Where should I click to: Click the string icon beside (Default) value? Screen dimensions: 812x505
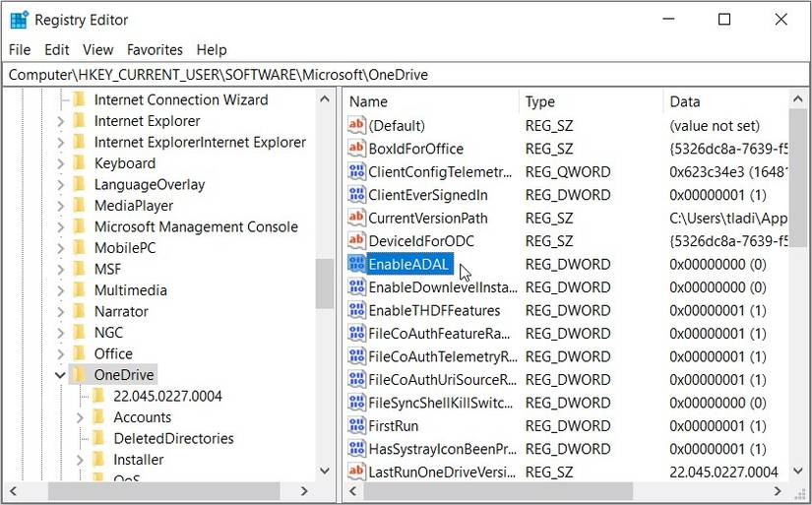(x=356, y=125)
